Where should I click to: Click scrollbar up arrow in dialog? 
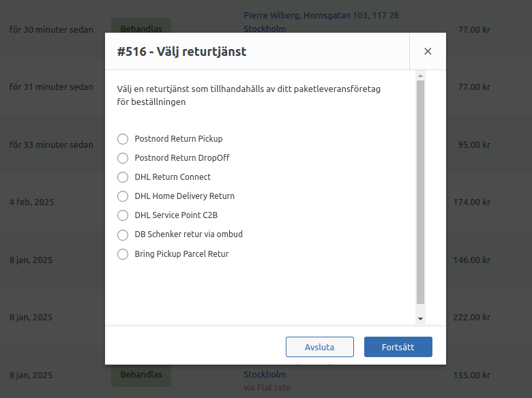coord(420,76)
